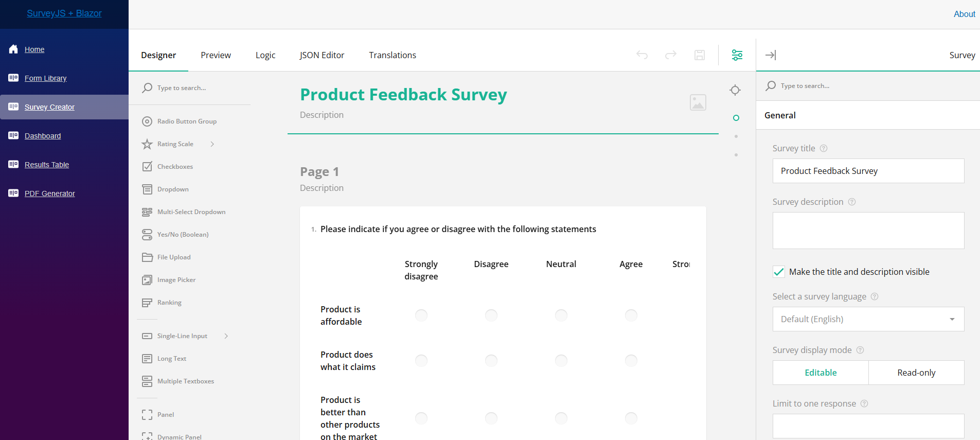Switch survey display mode to Read-only
Screen dimensions: 980x440
pos(916,372)
